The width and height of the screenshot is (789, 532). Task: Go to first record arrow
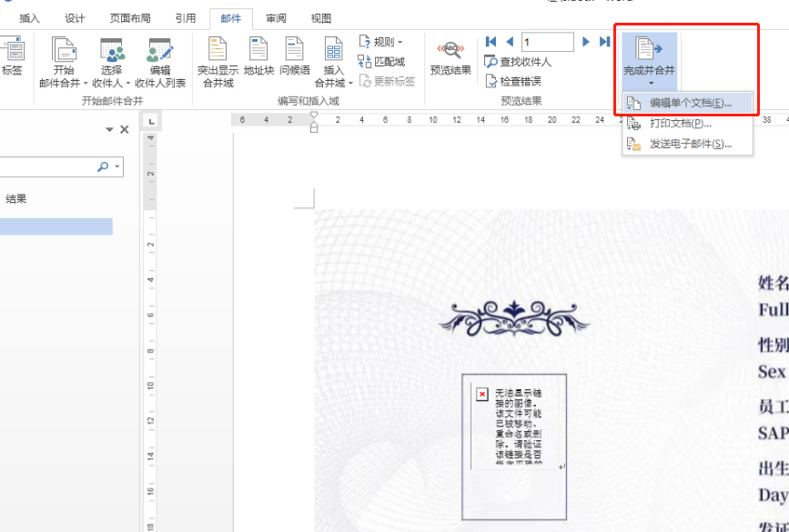pos(491,42)
